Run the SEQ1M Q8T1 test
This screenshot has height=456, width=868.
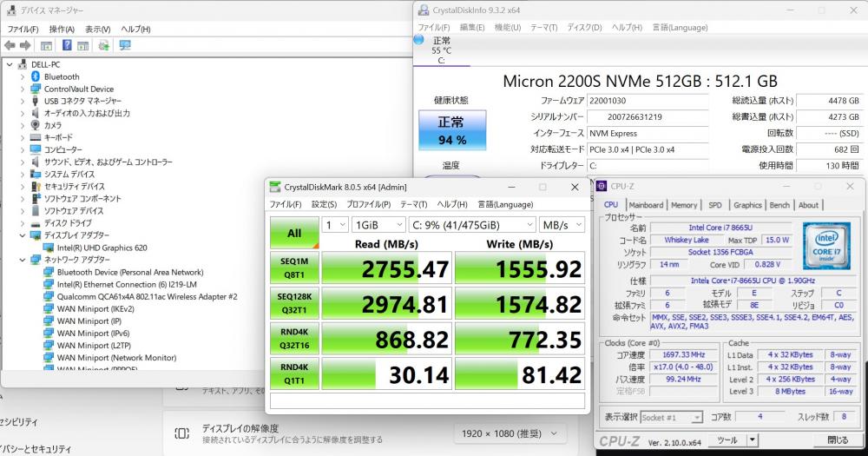coord(294,268)
